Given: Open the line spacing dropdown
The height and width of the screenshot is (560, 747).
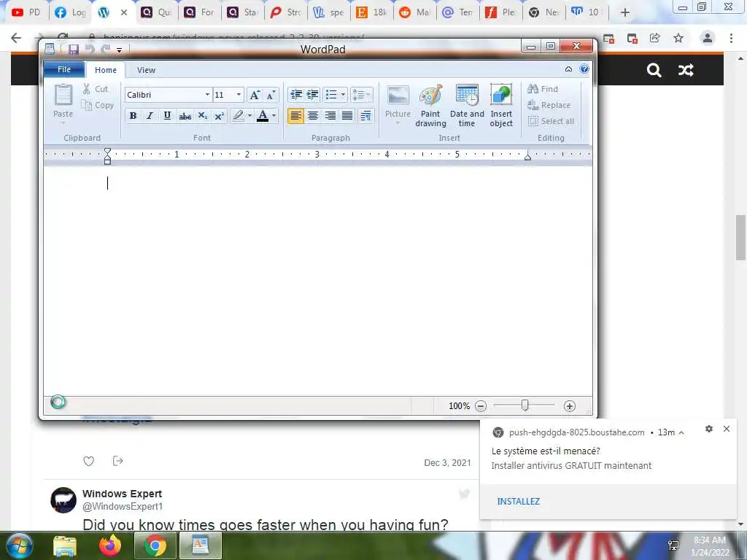Looking at the screenshot, I should click(361, 95).
